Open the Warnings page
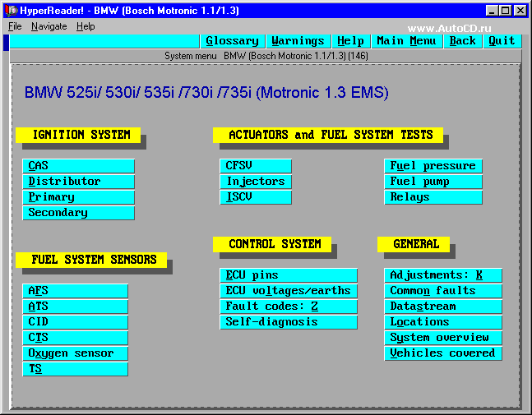532x415 pixels. (x=298, y=41)
